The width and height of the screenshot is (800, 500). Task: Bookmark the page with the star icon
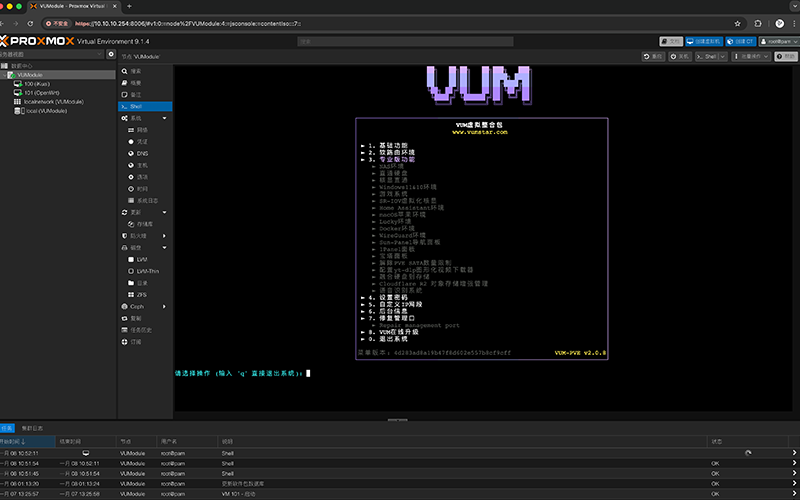(737, 23)
